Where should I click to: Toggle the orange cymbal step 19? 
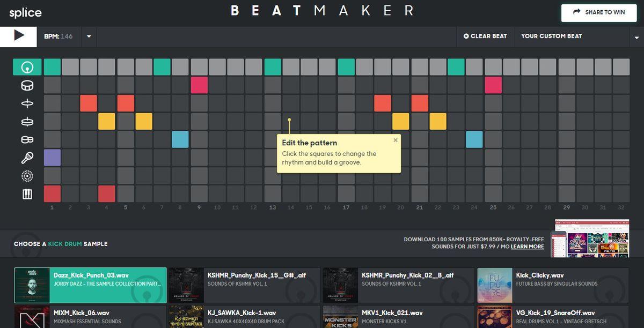(383, 103)
